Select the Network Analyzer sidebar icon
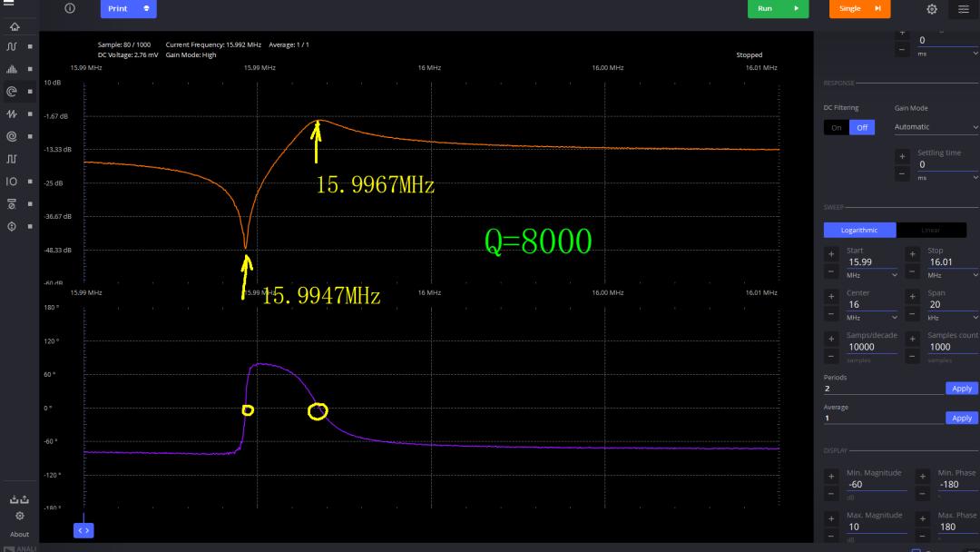This screenshot has width=980, height=552. pyautogui.click(x=12, y=92)
